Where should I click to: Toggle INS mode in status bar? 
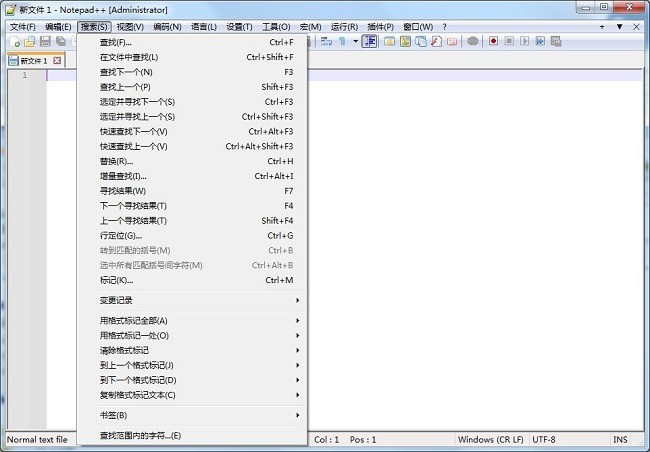620,440
